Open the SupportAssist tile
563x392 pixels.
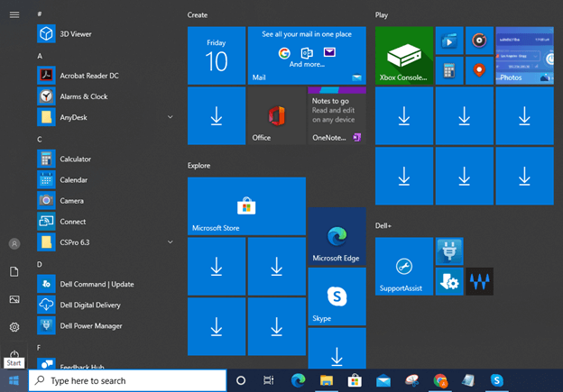click(x=404, y=267)
